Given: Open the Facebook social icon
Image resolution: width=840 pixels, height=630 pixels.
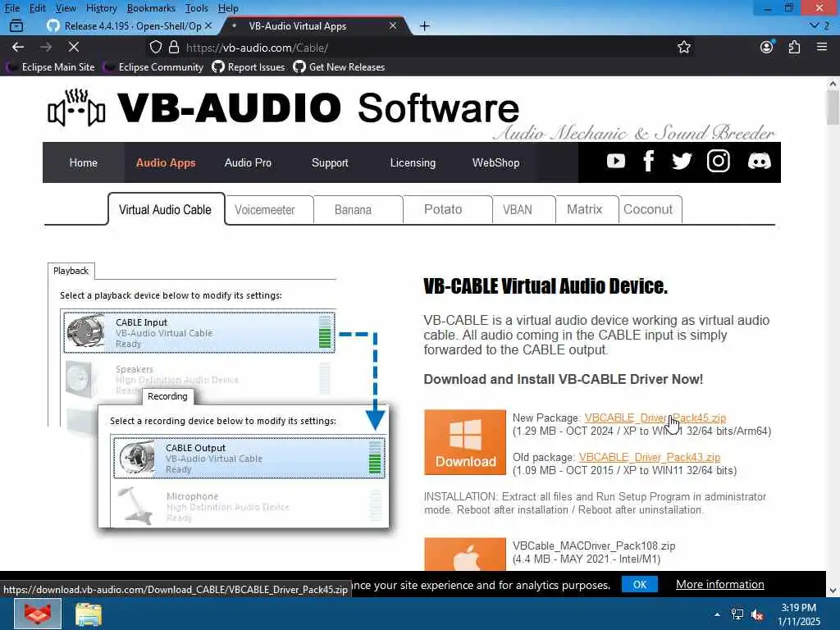Looking at the screenshot, I should 648,162.
